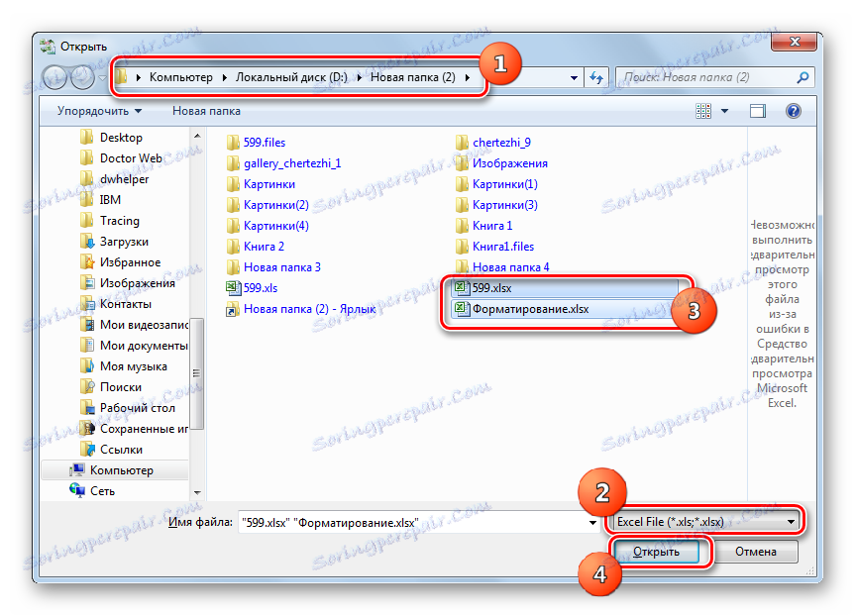Click the Отмена button

coord(756,552)
